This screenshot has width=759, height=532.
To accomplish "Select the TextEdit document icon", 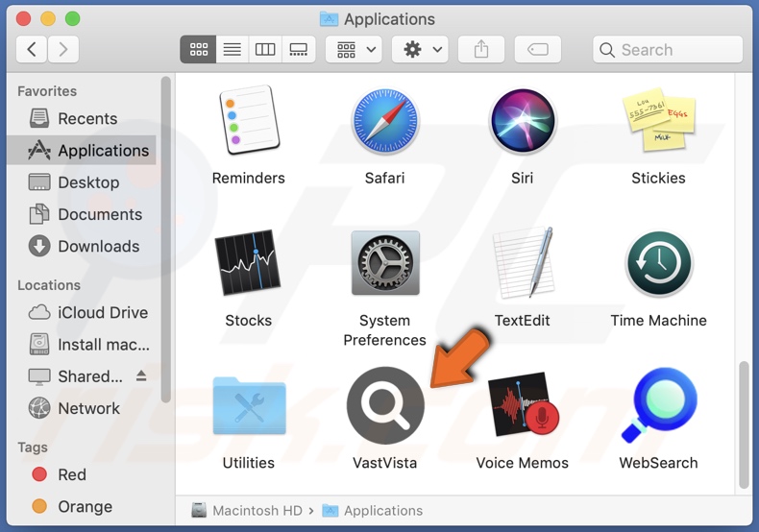I will tap(523, 262).
